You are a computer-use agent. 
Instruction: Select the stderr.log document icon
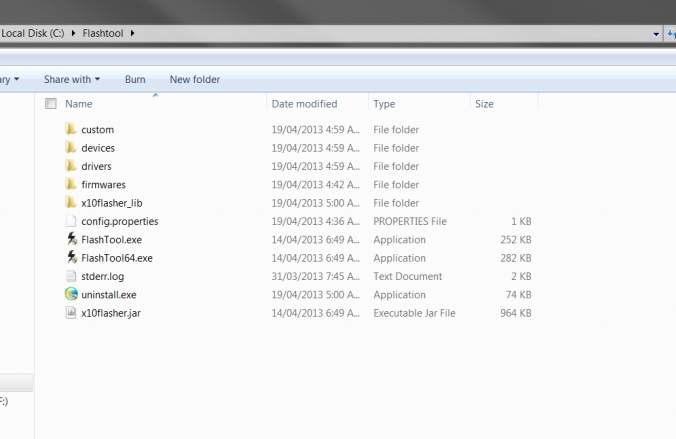click(71, 276)
